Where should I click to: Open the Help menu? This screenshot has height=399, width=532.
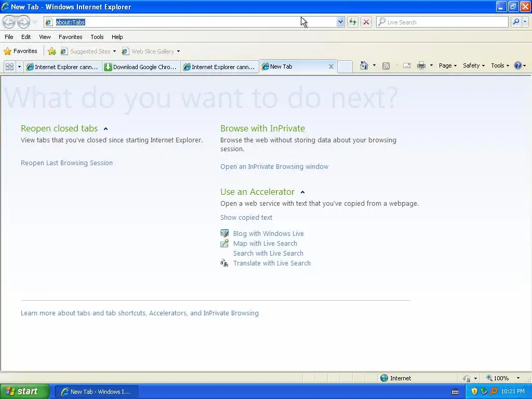click(117, 37)
